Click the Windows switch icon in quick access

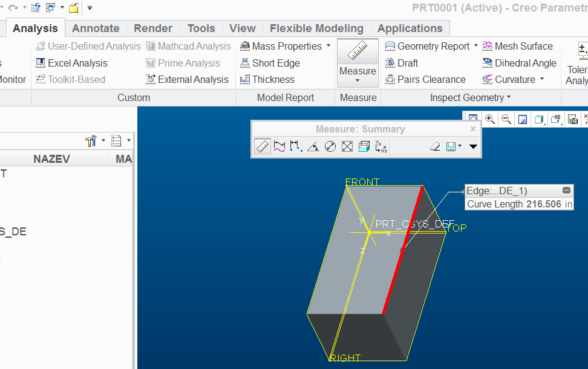50,7
